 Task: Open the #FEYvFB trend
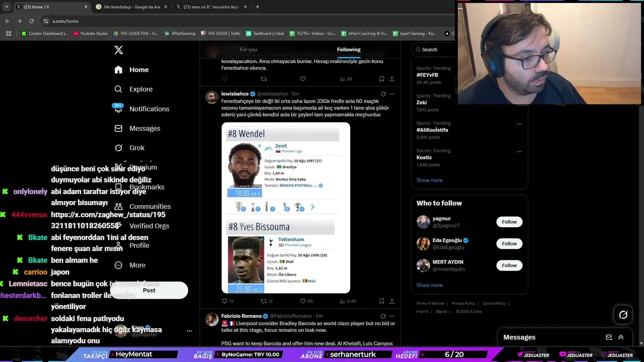[427, 75]
